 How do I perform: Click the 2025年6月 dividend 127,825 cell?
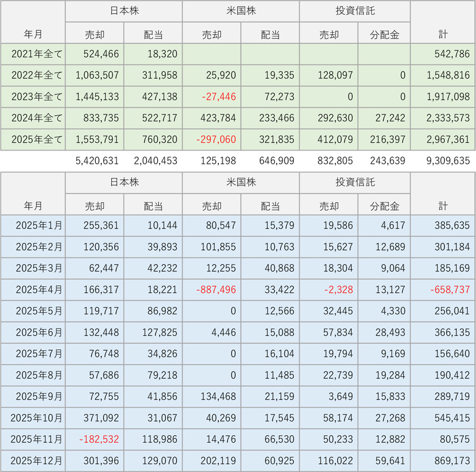[x=153, y=333]
